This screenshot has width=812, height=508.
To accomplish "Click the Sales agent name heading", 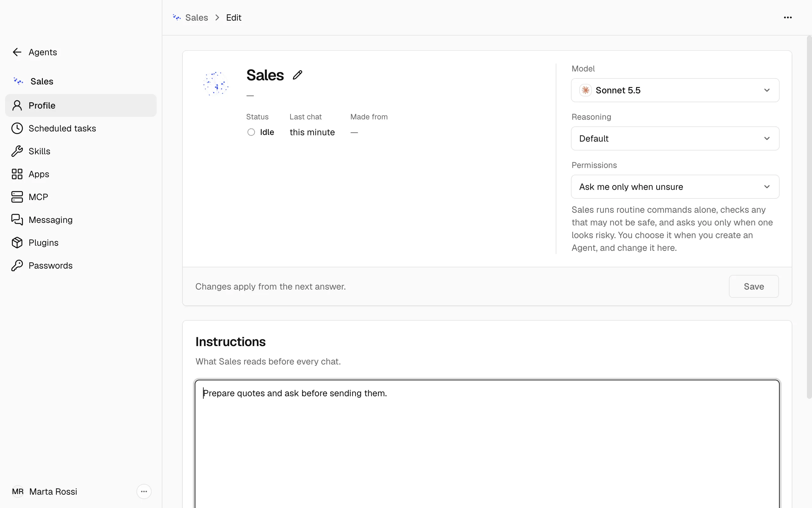I will 265,75.
